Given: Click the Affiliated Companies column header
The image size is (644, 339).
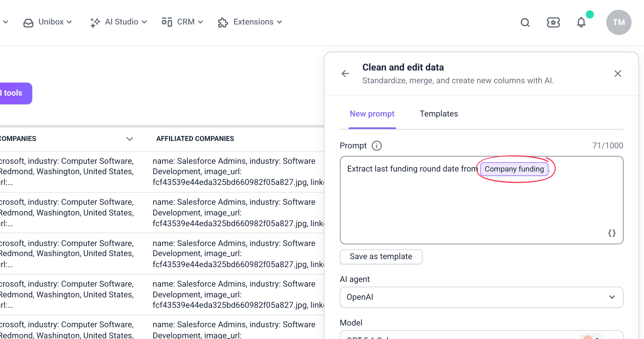Looking at the screenshot, I should pos(195,139).
